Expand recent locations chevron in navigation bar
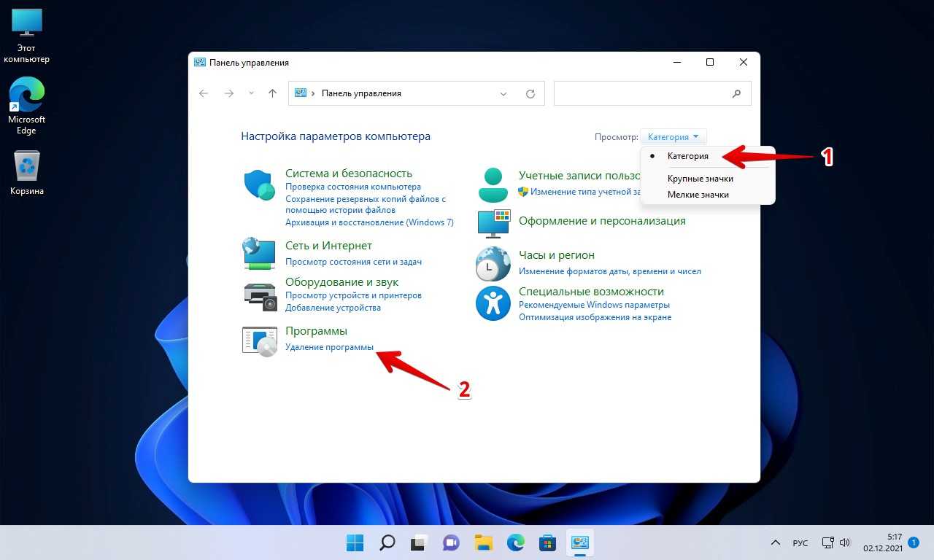934x560 pixels. pos(252,93)
